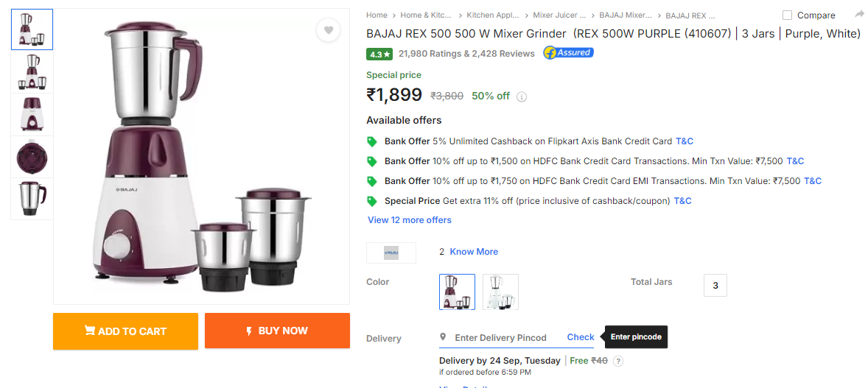The image size is (868, 388).
Task: Select Total Jars option 3
Action: [x=715, y=285]
